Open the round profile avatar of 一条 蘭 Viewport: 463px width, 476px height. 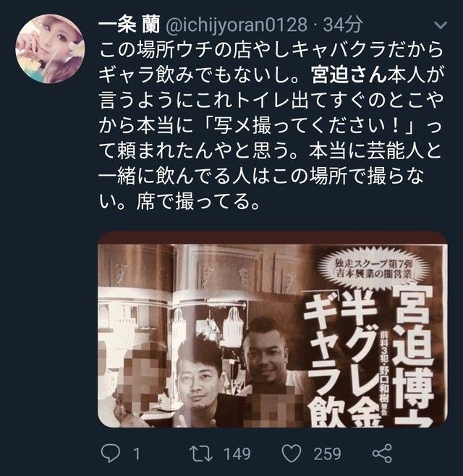tap(50, 49)
